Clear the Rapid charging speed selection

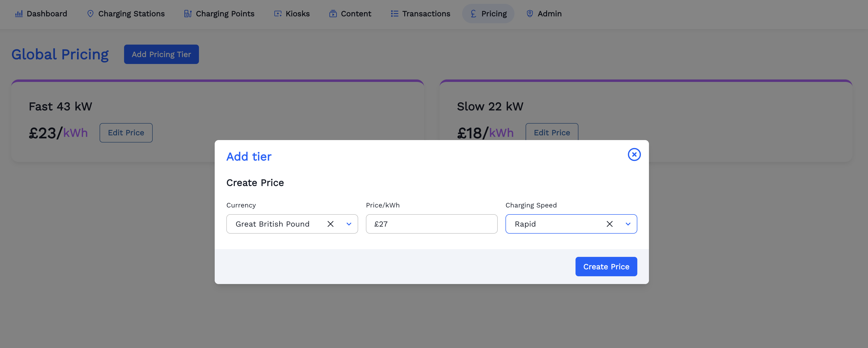coord(609,224)
